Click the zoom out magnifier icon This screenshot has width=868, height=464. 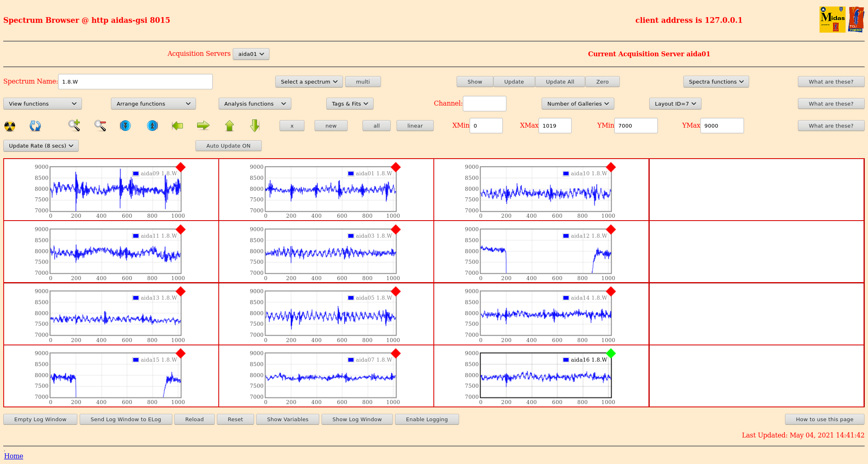(x=100, y=126)
